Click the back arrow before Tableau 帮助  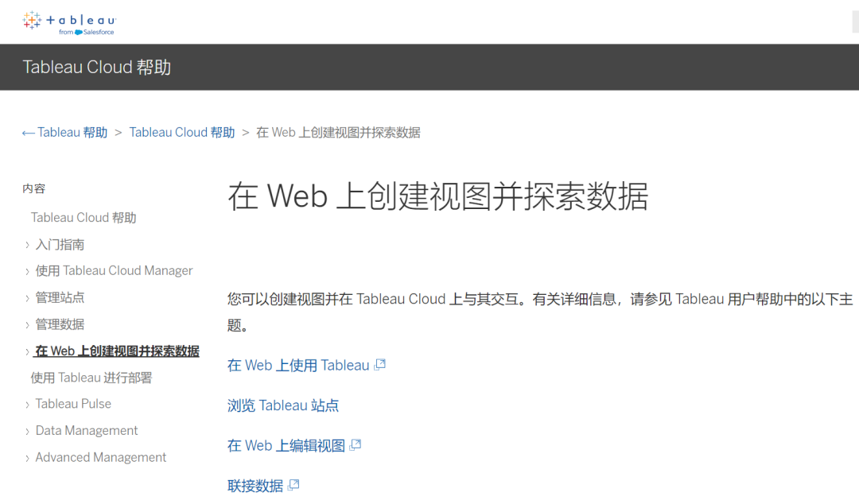[28, 133]
